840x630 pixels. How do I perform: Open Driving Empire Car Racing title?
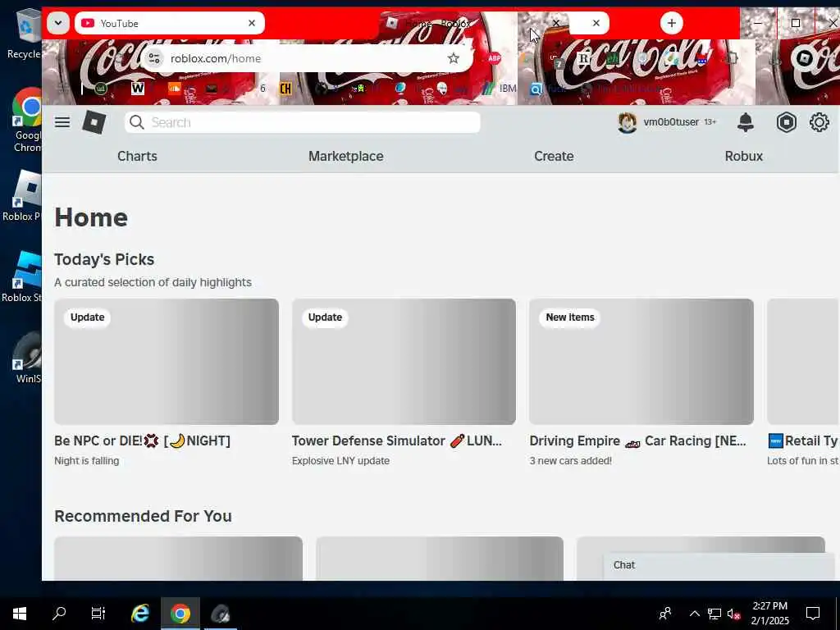(x=637, y=441)
